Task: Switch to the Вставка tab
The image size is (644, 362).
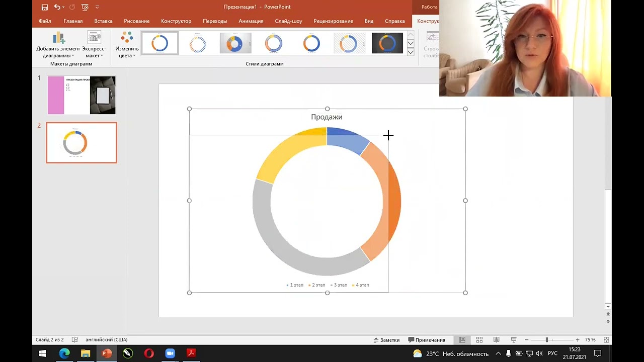Action: pyautogui.click(x=103, y=21)
